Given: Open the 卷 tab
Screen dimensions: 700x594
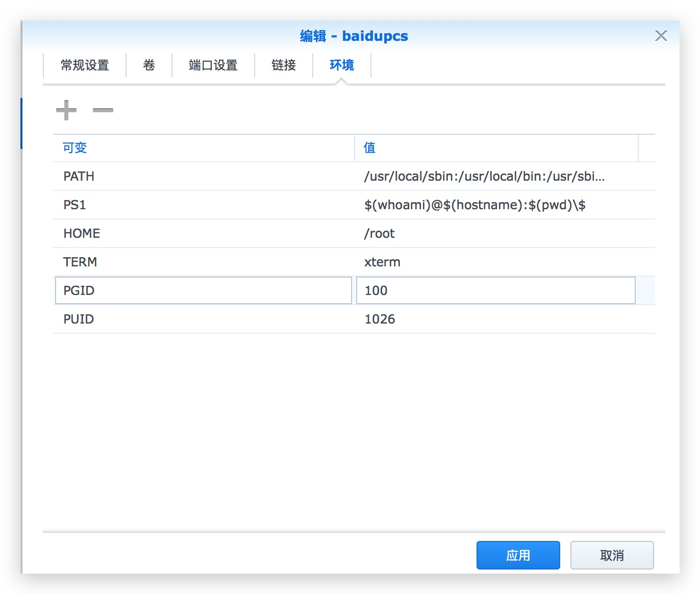Looking at the screenshot, I should [148, 65].
